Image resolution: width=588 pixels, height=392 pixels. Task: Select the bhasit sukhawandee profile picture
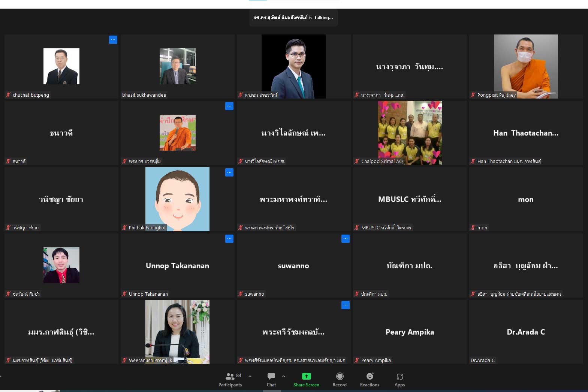[x=177, y=66]
